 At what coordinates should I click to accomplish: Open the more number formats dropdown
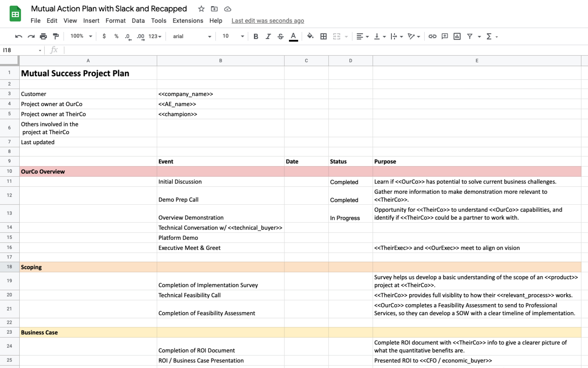[155, 37]
